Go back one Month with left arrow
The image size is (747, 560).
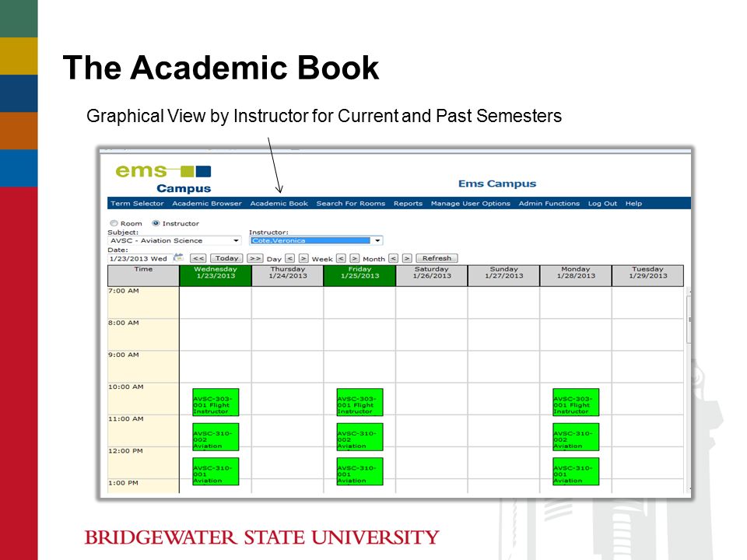[x=393, y=258]
